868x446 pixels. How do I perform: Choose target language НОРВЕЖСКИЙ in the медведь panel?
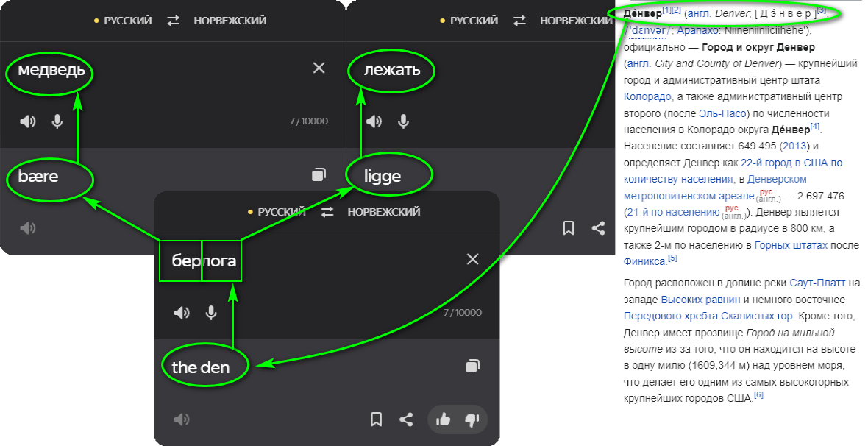tap(230, 21)
